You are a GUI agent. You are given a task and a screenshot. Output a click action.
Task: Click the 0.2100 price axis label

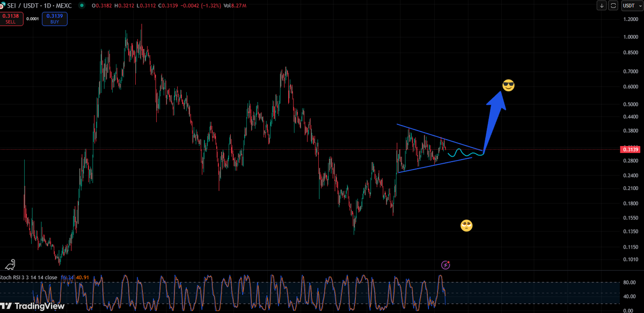point(631,188)
